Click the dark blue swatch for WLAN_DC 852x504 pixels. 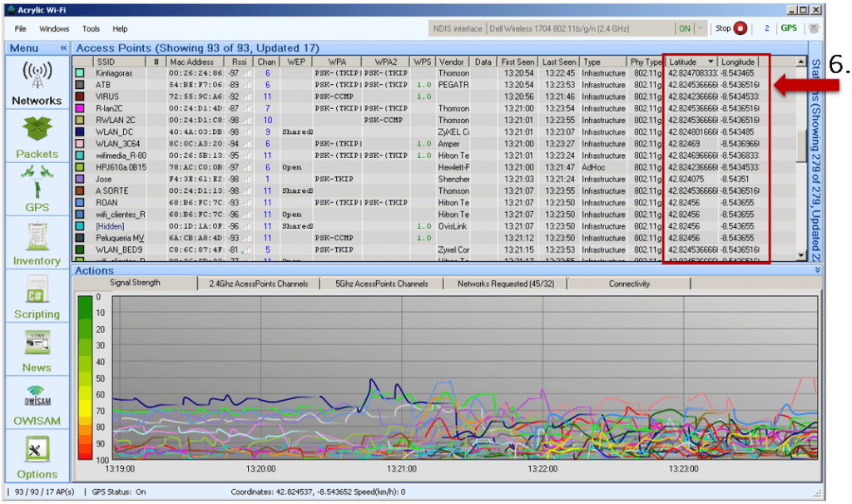click(x=80, y=131)
